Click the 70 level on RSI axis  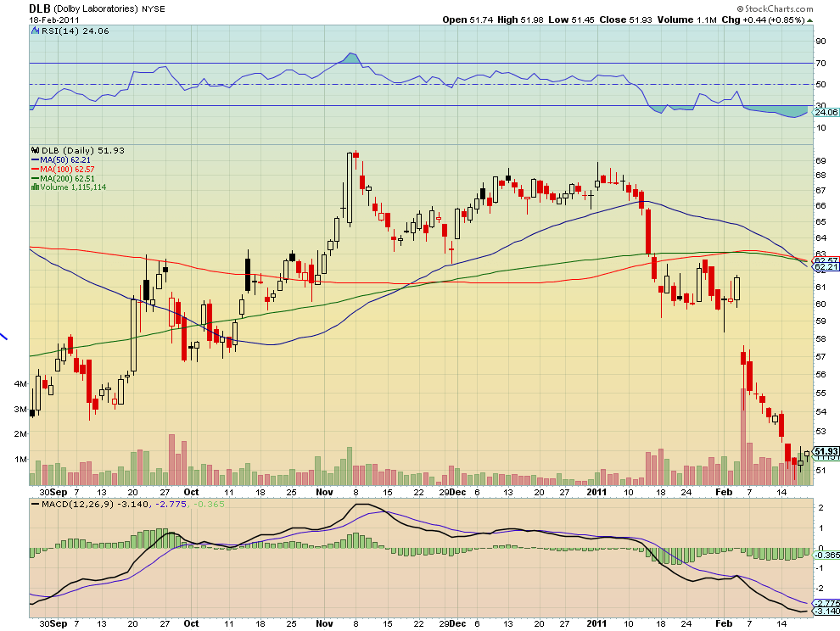click(820, 64)
